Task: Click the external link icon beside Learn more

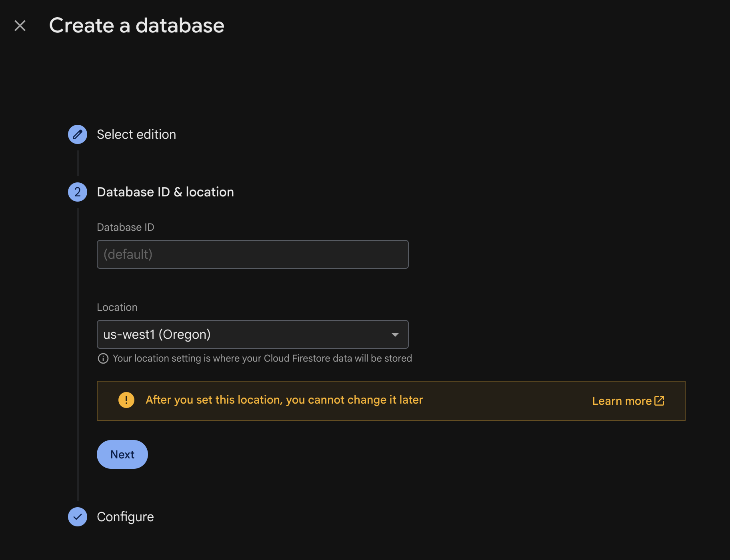Action: point(659,401)
